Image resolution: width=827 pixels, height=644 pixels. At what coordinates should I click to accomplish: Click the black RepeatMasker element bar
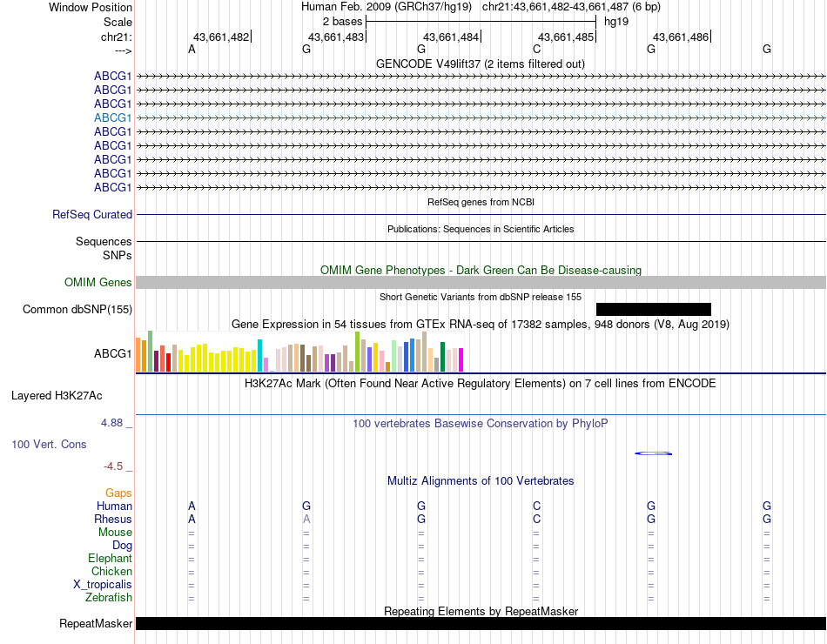click(x=481, y=623)
